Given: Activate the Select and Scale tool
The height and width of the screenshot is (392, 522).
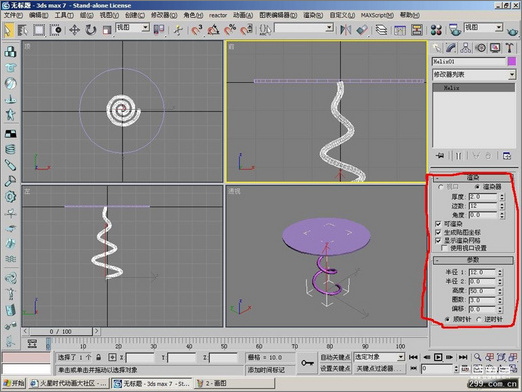Looking at the screenshot, I should tap(106, 30).
